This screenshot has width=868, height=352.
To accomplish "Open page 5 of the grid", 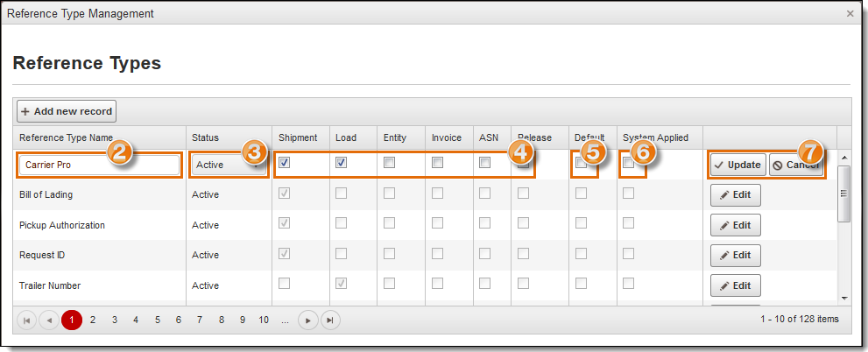I will point(158,320).
